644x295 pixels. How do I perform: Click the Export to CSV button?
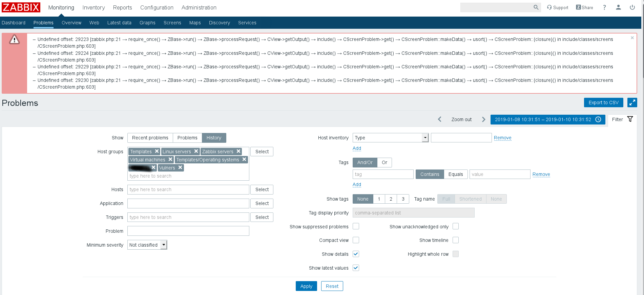[x=603, y=103]
